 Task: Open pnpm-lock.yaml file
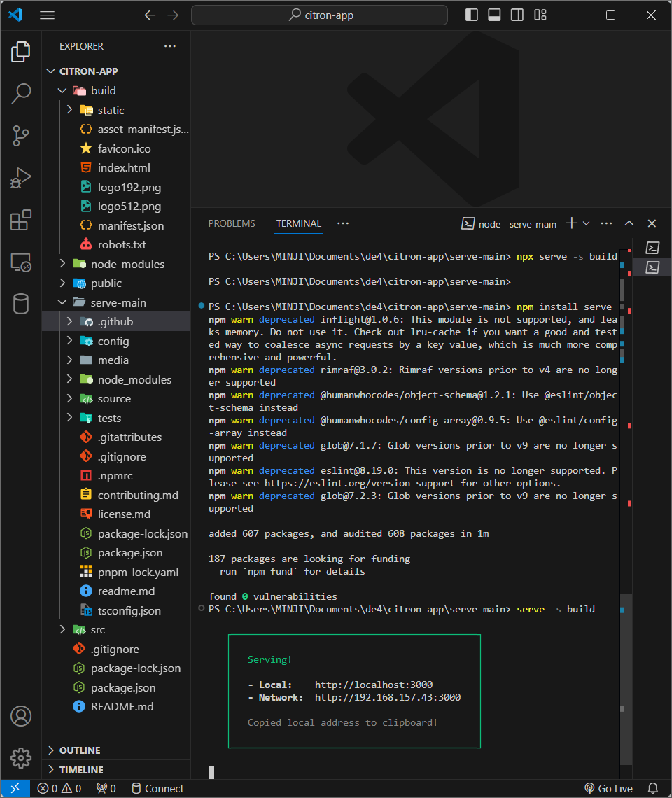(116, 572)
